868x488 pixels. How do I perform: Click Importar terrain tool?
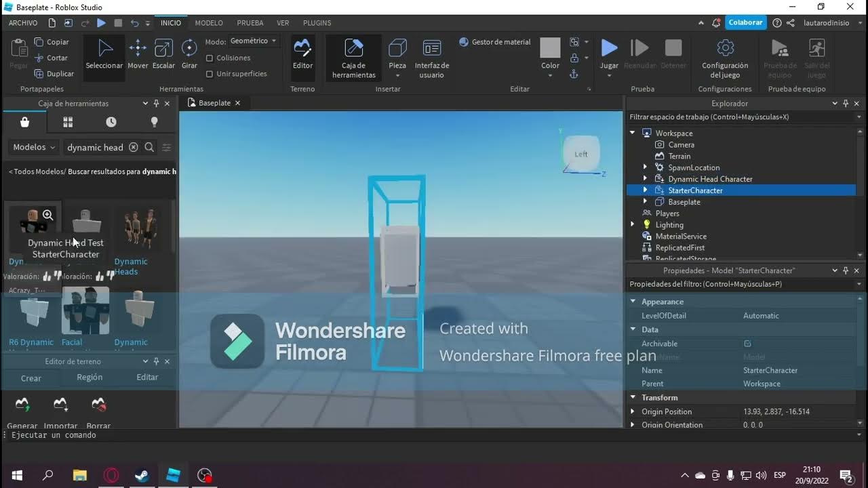[x=60, y=411]
